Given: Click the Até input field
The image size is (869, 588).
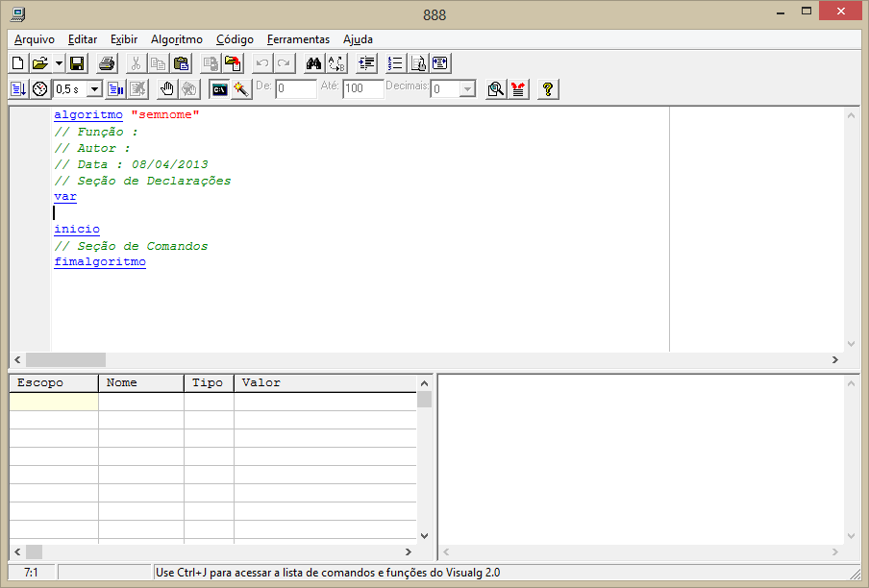Looking at the screenshot, I should click(x=362, y=89).
